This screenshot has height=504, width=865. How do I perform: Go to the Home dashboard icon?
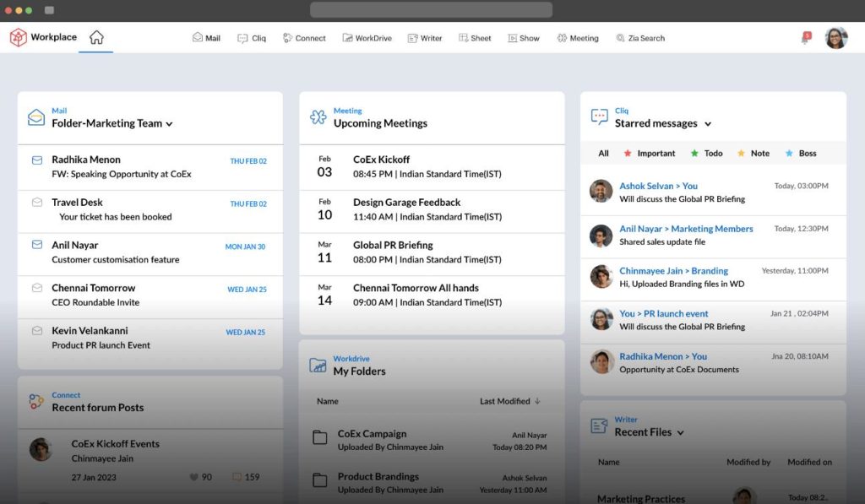point(96,37)
